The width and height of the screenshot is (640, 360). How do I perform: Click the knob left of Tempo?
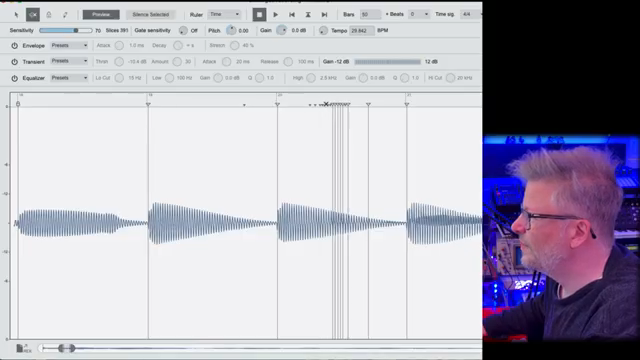point(323,31)
